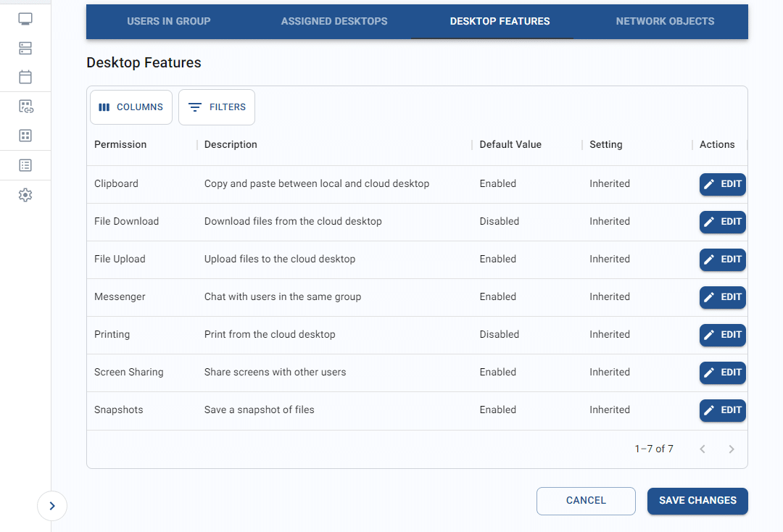Screen dimensions: 783x532
Task: Click the next page chevron in pagination
Action: (732, 449)
